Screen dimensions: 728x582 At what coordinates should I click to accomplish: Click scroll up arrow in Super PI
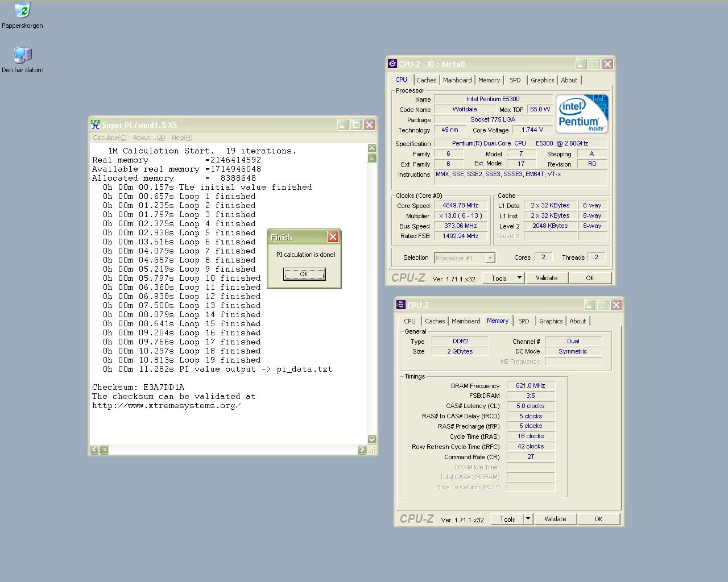pos(372,149)
